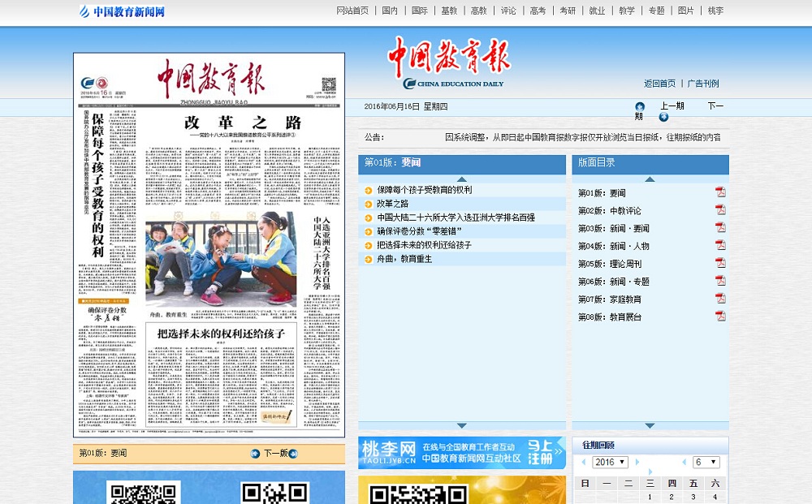This screenshot has height=504, width=812.
Task: Open 教学 in top navigation
Action: [627, 11]
